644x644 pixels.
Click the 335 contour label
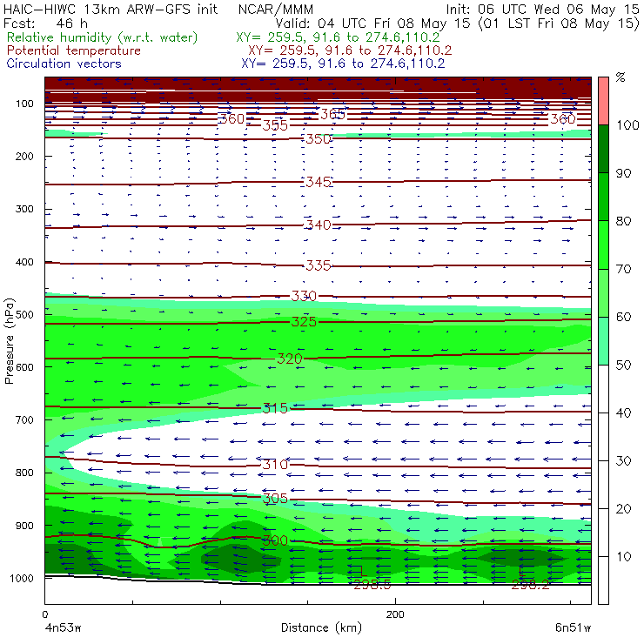tap(319, 265)
